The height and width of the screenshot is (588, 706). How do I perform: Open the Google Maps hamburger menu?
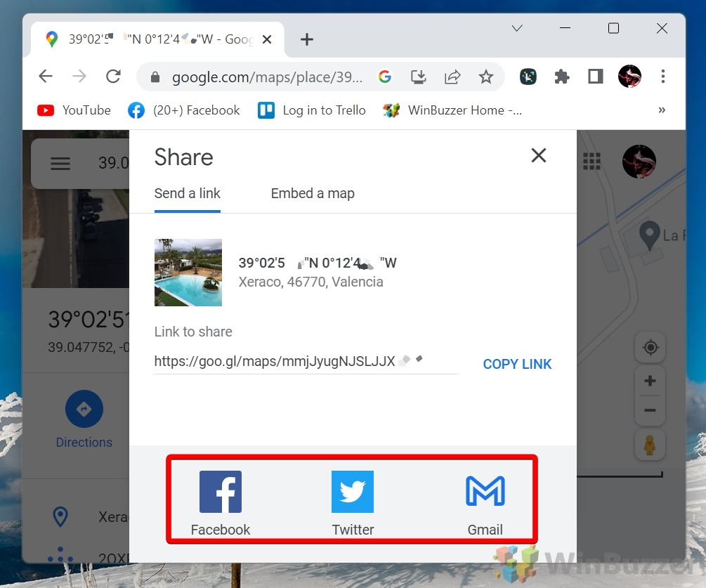point(60,164)
